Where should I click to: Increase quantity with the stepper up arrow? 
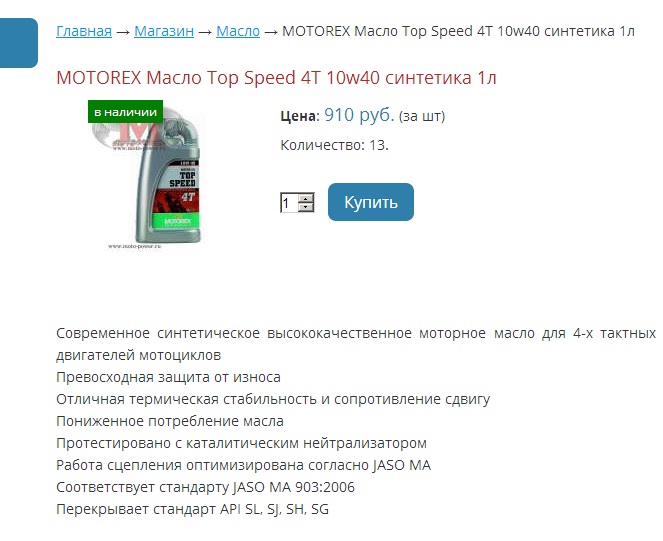pyautogui.click(x=306, y=198)
